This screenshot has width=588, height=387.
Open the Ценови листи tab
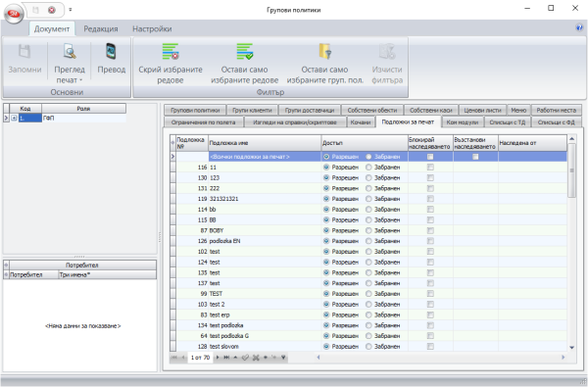coord(482,111)
